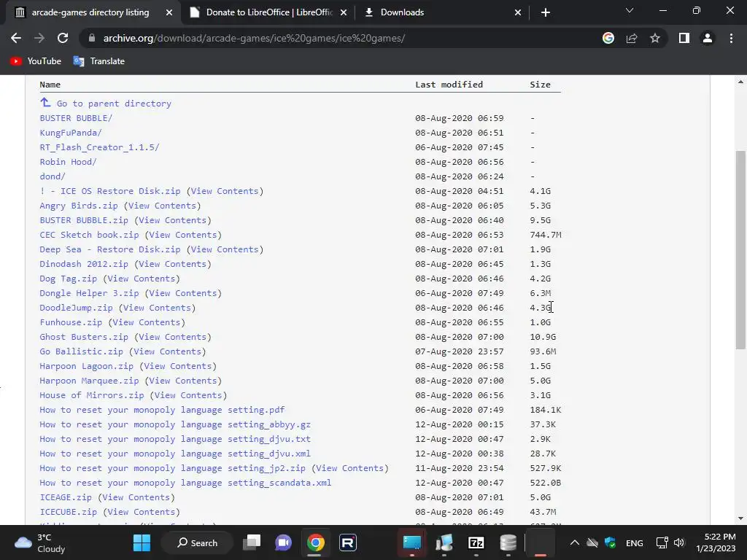747x560 pixels.
Task: Download Harpoon Marquee.zip
Action: coord(89,381)
